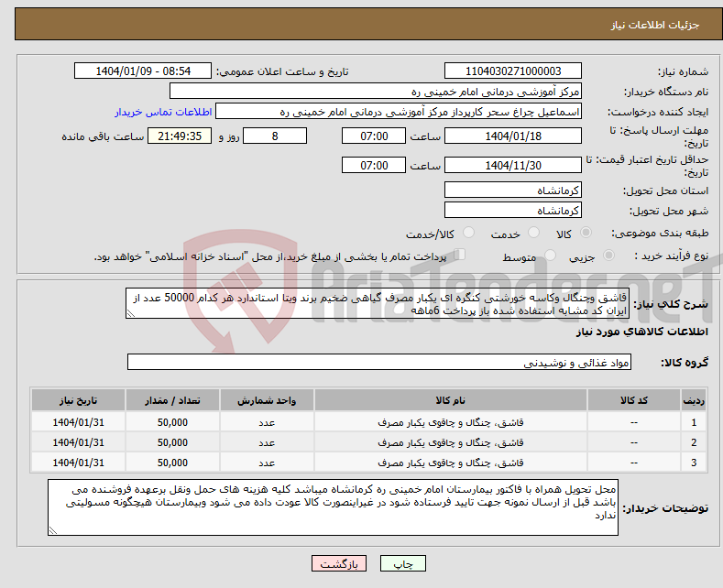
Task: Click the buyer organization name field
Action: click(376, 92)
